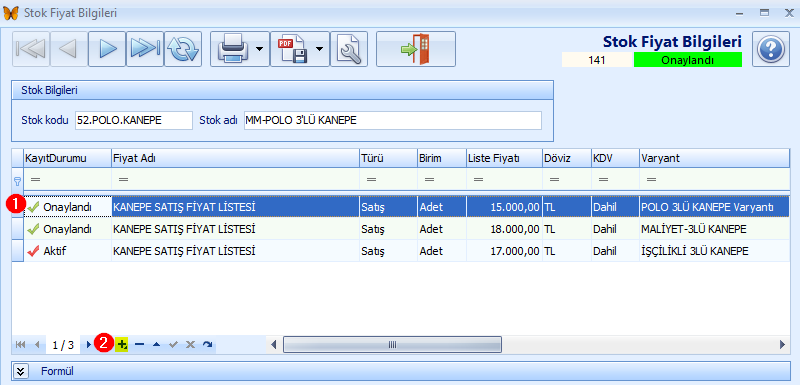
Task: Sort by the Türü column header
Action: [388, 158]
